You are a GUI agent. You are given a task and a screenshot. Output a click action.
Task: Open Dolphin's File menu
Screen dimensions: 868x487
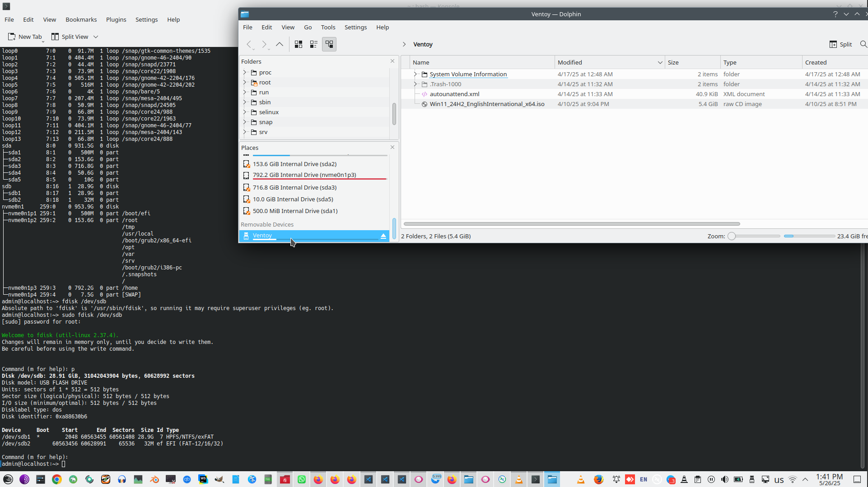tap(247, 27)
